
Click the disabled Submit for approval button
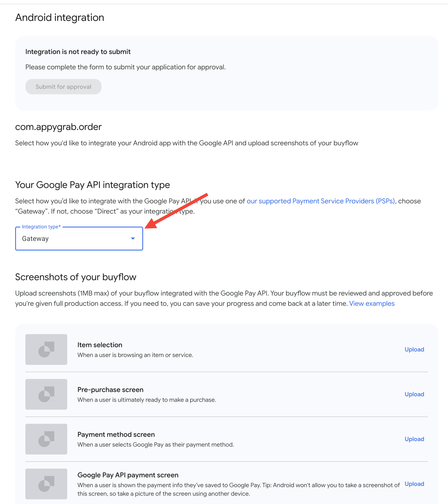point(63,87)
